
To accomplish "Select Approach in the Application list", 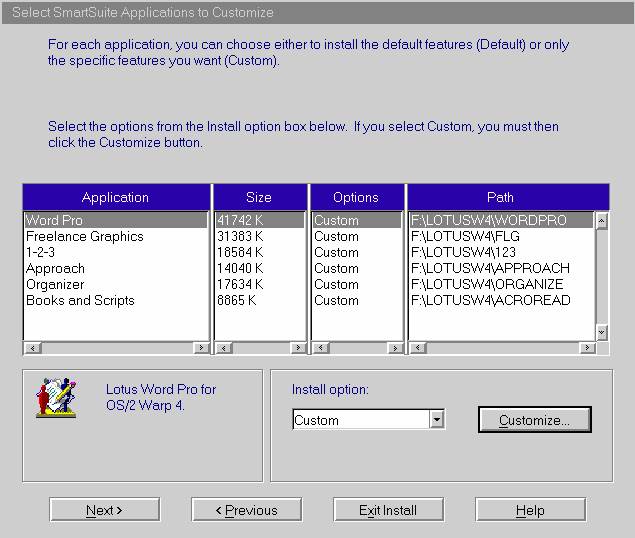I will coord(116,268).
